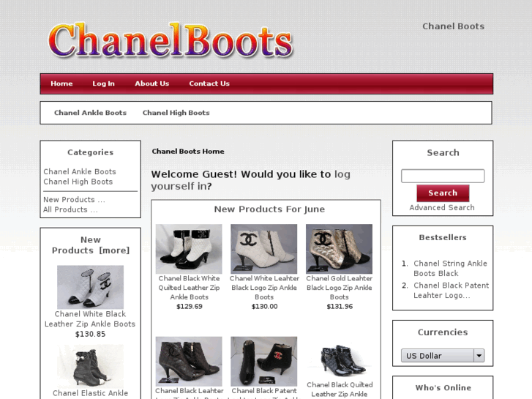
Task: Click the Chanel Boots link at the top right
Action: point(453,26)
